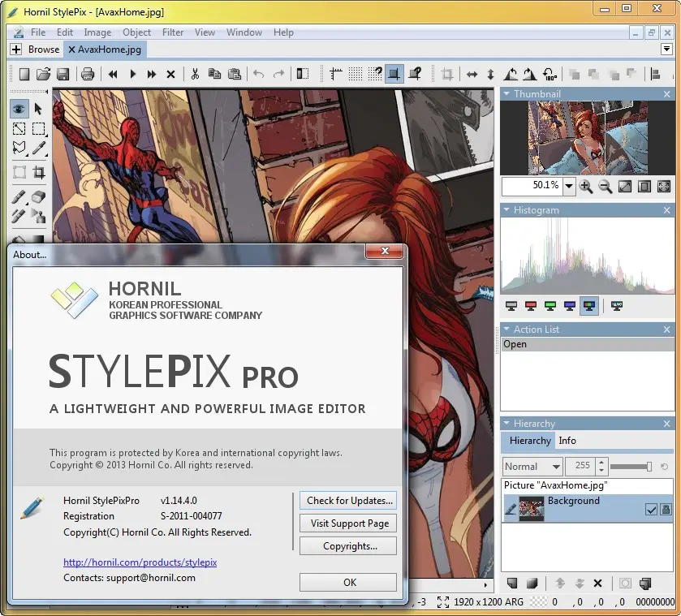Click the opacity value field showing 255
Viewport: 681px width, 616px height.
(x=580, y=466)
